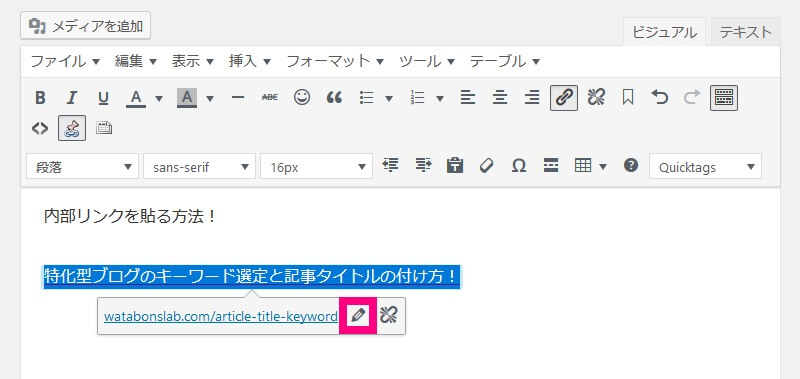Image resolution: width=800 pixels, height=379 pixels.
Task: Click メディアを追加 button
Action: [x=86, y=26]
